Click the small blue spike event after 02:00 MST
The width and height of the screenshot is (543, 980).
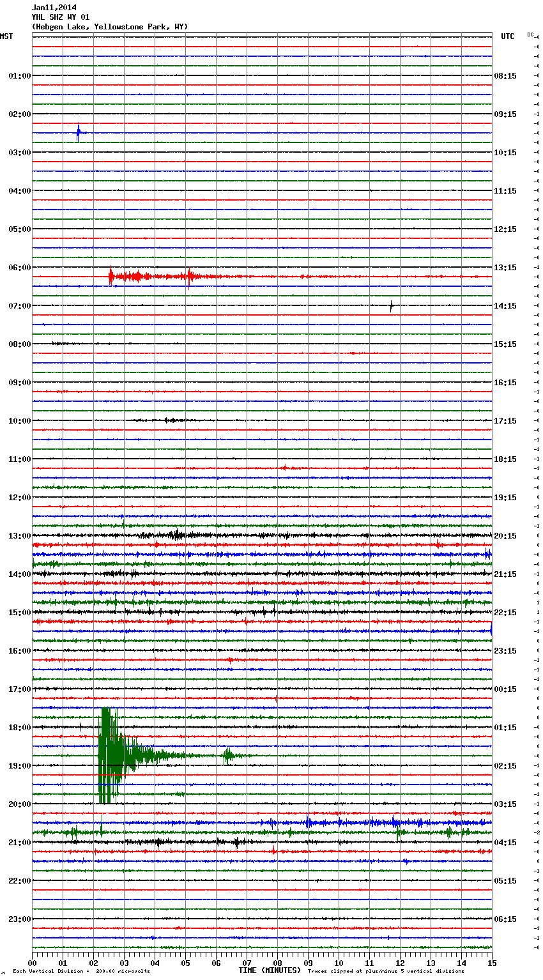pos(78,132)
